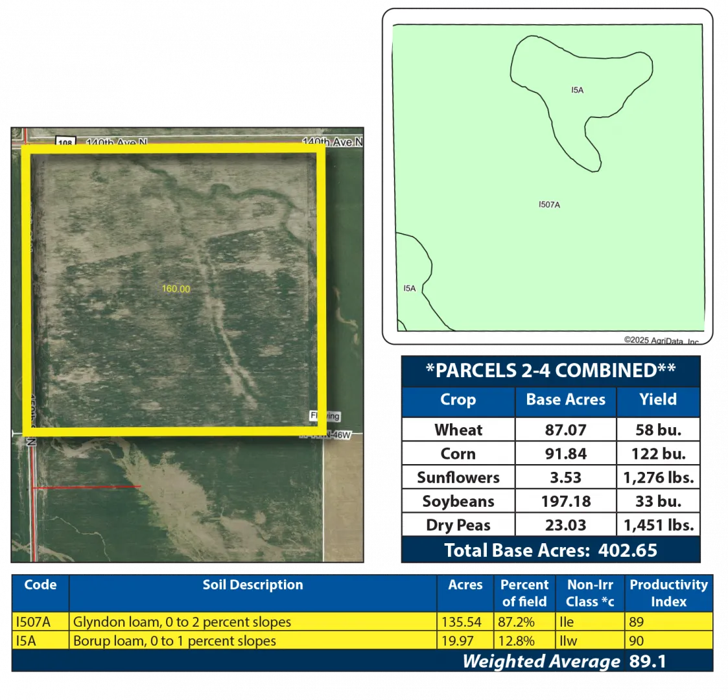The height and width of the screenshot is (700, 728).
Task: Select the I507A label on soil map
Action: [x=549, y=205]
